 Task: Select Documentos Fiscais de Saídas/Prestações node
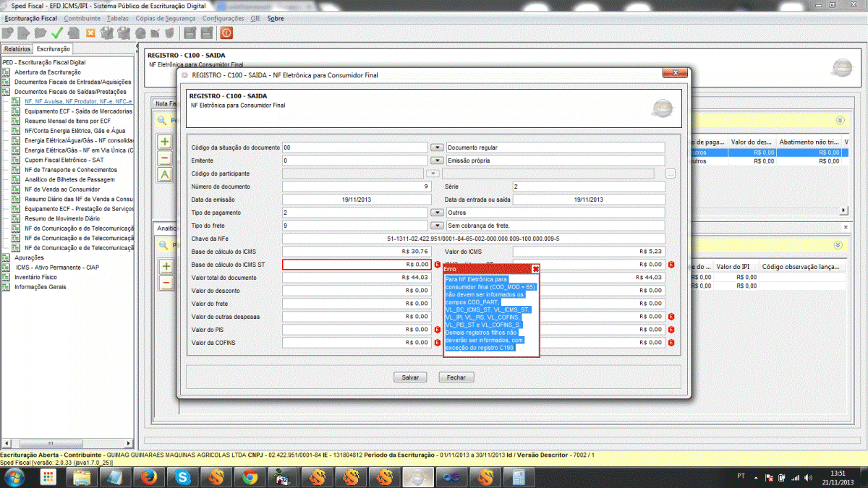70,92
